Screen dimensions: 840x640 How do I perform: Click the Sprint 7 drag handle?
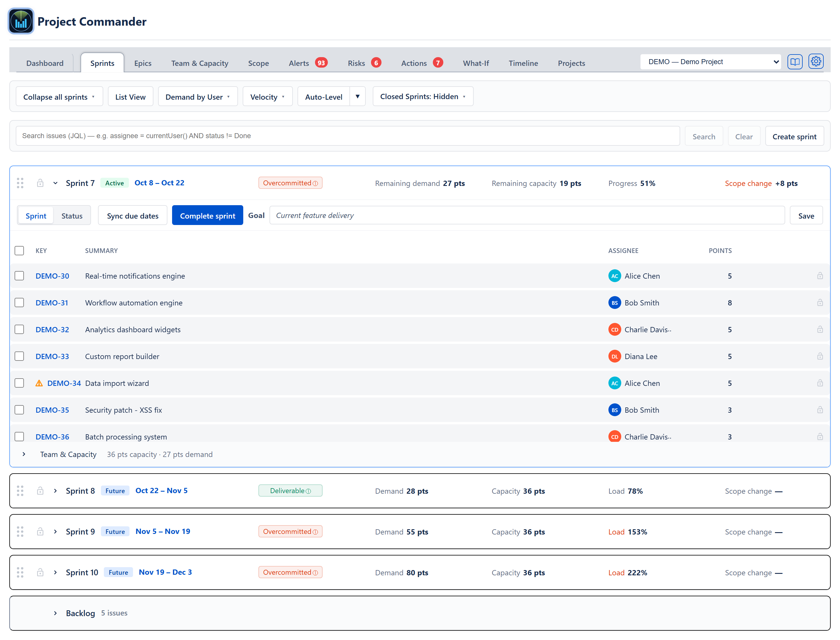point(20,183)
